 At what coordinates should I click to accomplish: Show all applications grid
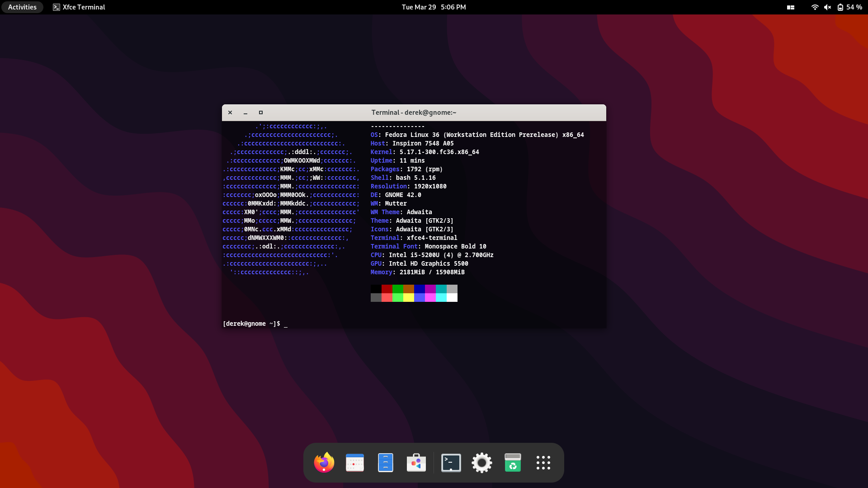click(543, 463)
